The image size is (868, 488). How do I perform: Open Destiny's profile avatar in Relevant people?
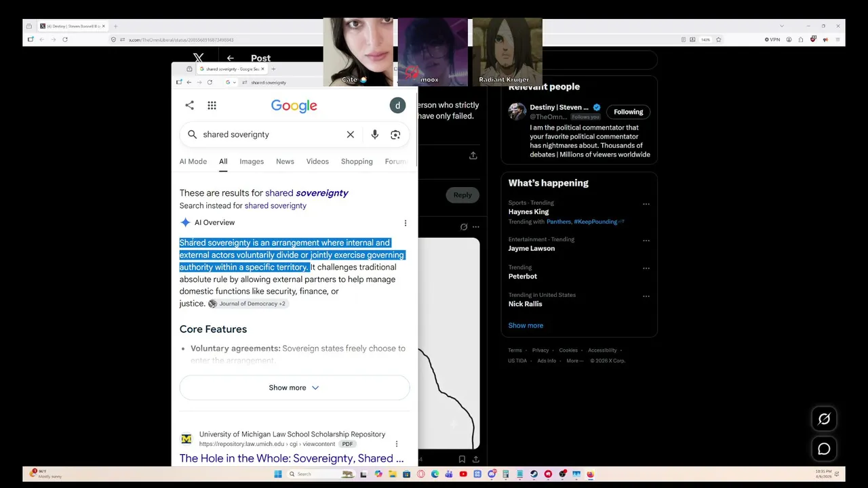(517, 112)
